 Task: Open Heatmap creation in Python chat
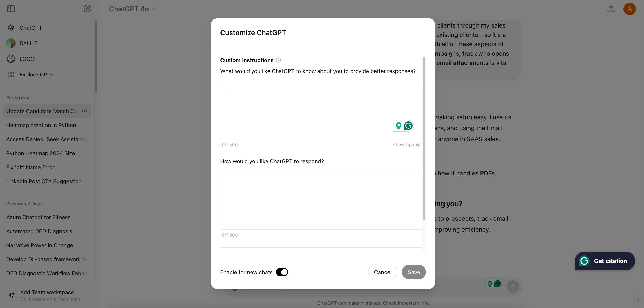pos(41,125)
